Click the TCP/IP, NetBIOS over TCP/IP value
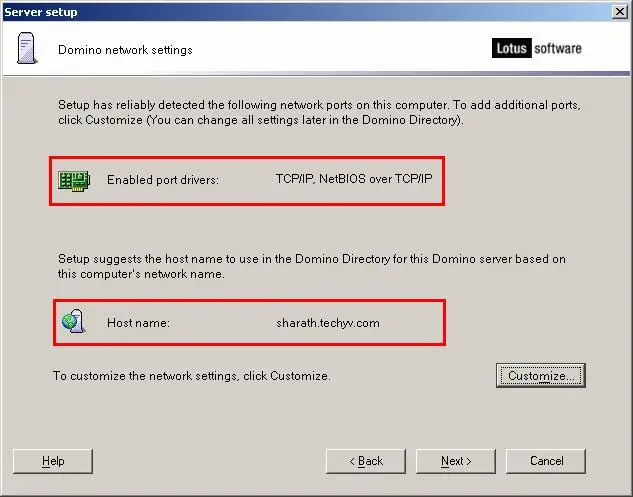The image size is (633, 497). click(x=354, y=179)
